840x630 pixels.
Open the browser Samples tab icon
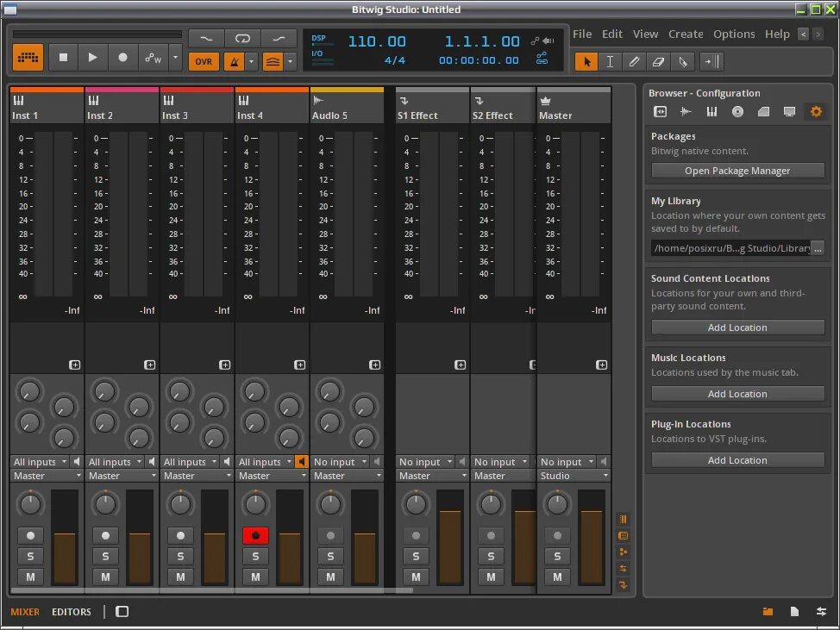686,111
